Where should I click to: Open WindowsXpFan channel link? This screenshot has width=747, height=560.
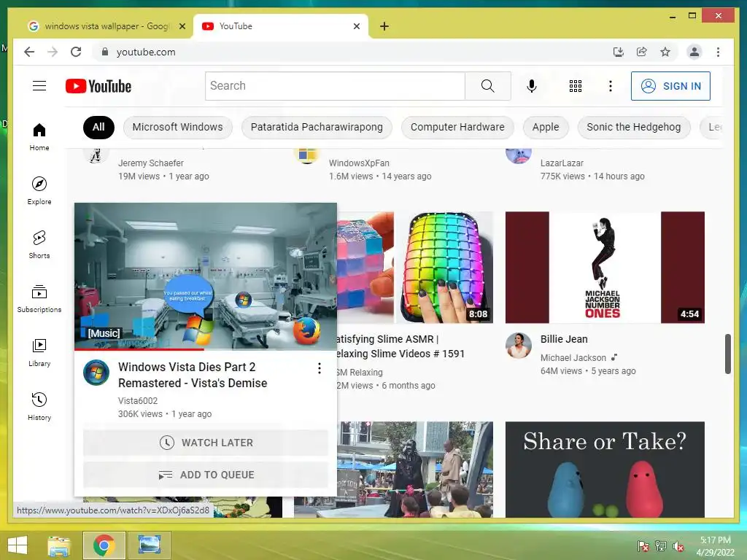[359, 163]
